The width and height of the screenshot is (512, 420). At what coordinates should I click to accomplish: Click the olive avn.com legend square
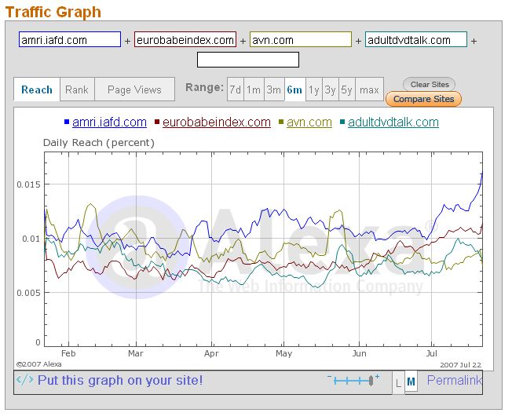pyautogui.click(x=281, y=122)
